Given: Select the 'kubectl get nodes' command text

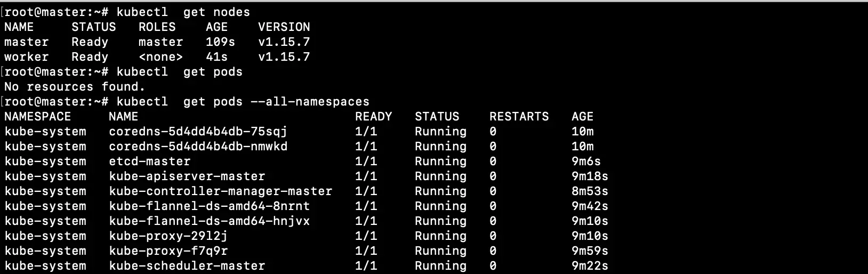Looking at the screenshot, I should click(183, 12).
